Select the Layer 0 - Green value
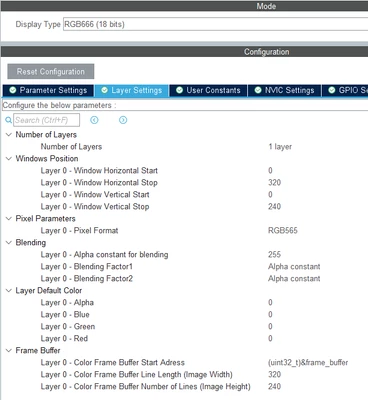 (270, 327)
